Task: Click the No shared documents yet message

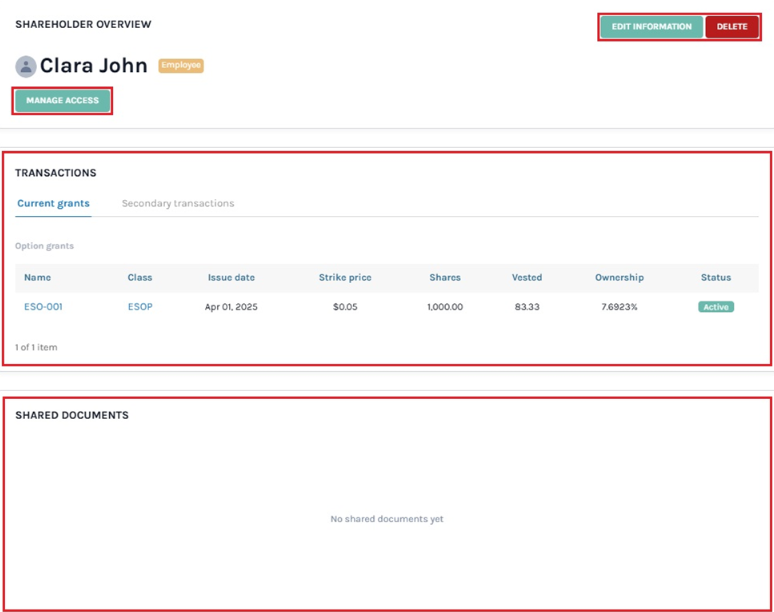Action: coord(387,519)
